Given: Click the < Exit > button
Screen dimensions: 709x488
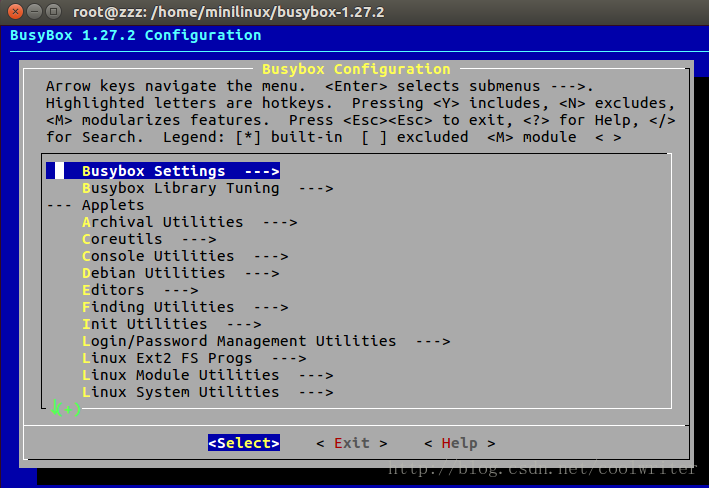Looking at the screenshot, I should [352, 443].
